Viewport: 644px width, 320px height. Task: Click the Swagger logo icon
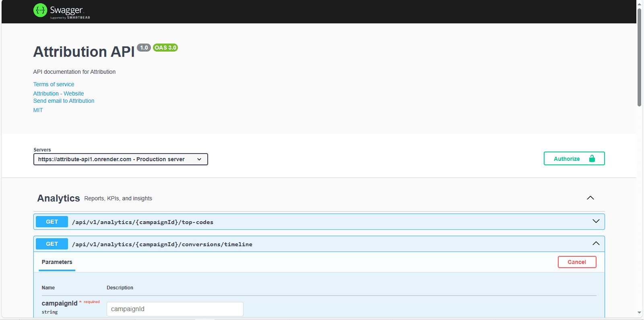pos(40,10)
